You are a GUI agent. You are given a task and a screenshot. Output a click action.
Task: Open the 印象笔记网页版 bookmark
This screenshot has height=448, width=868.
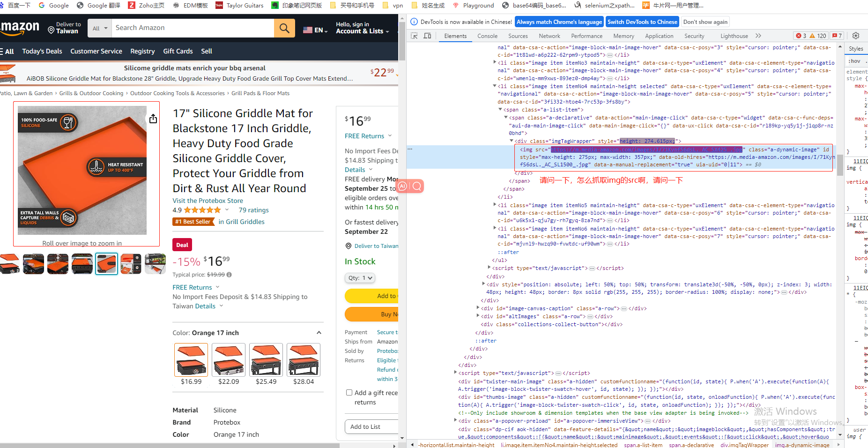tap(297, 5)
